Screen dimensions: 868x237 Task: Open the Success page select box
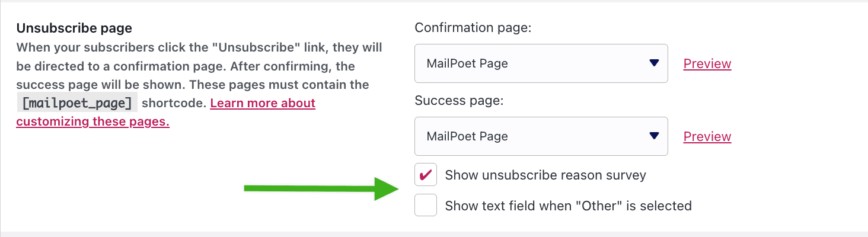coord(541,136)
